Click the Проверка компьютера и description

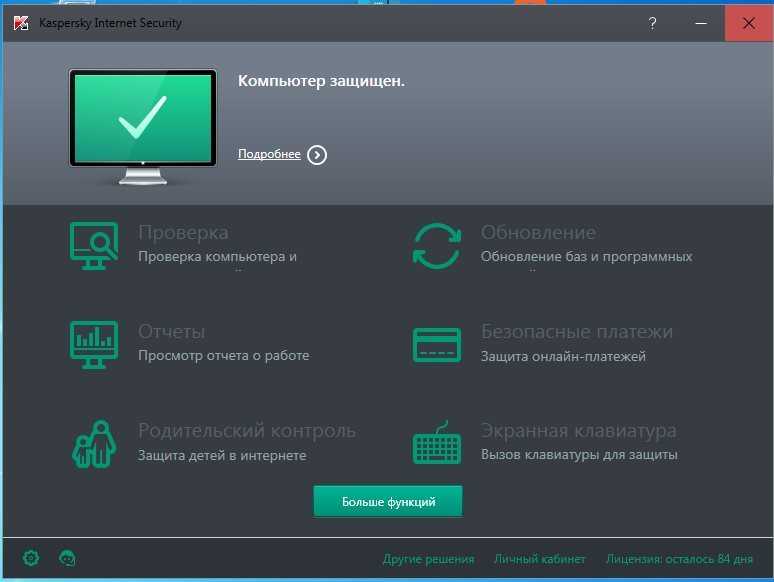pos(217,257)
